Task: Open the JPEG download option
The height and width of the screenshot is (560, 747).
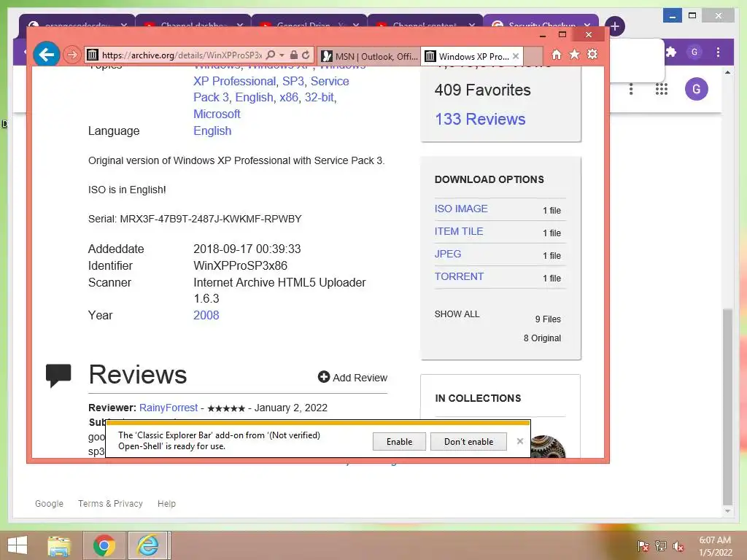Action: click(448, 254)
